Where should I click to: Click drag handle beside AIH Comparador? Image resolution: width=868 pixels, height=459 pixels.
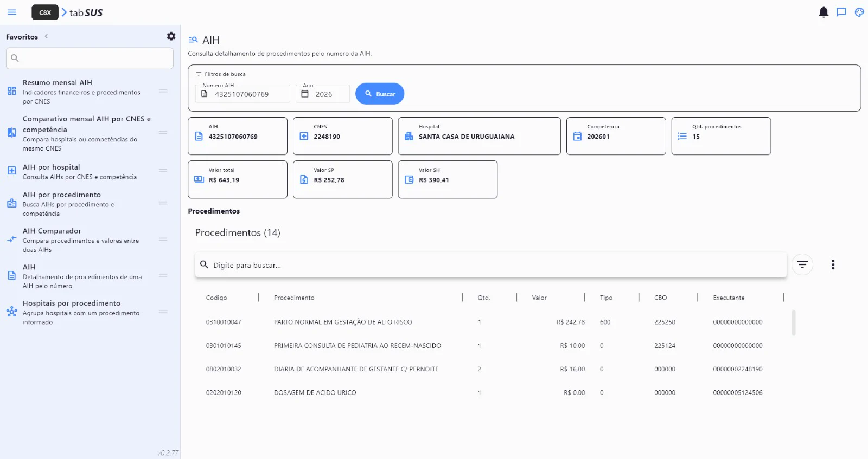click(x=163, y=239)
